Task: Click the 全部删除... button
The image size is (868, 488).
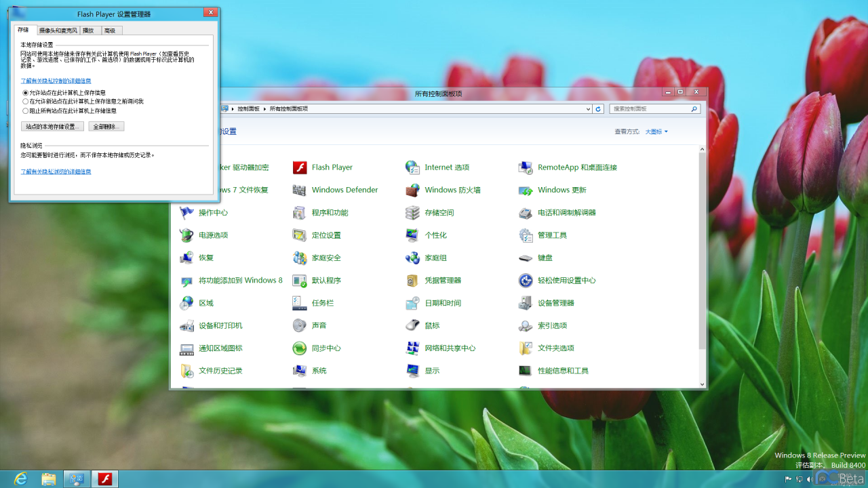Action: pos(106,127)
